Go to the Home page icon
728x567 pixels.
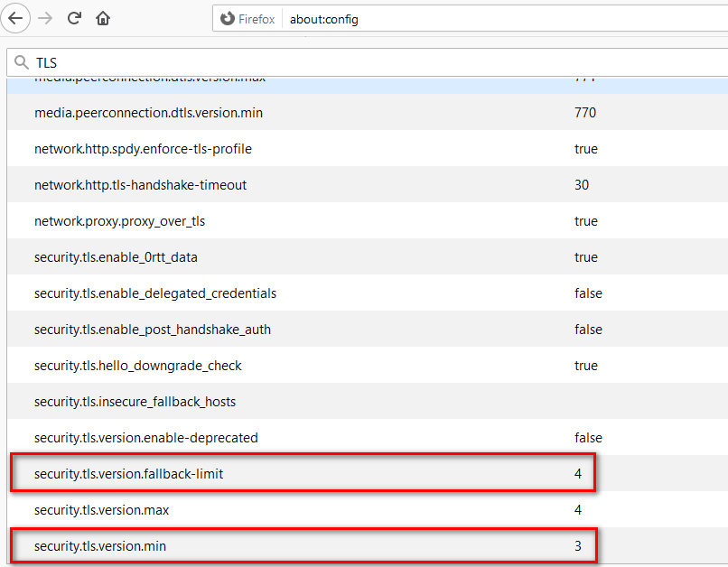click(x=103, y=19)
